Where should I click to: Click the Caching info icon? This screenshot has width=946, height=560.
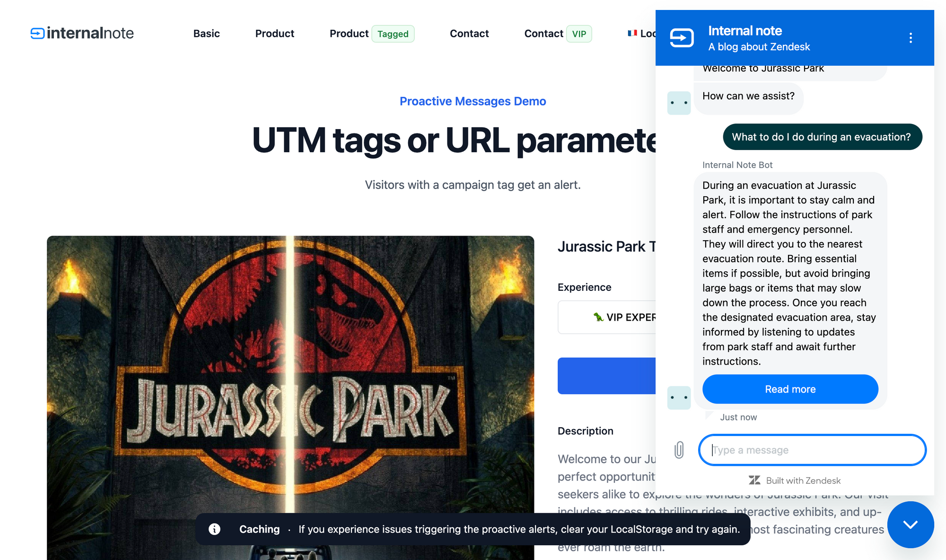pyautogui.click(x=215, y=529)
